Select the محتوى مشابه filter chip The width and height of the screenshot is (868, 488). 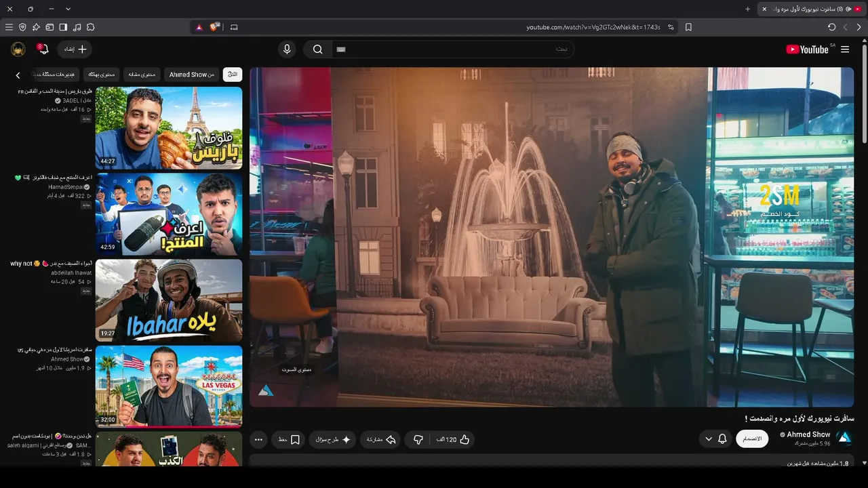pyautogui.click(x=142, y=75)
